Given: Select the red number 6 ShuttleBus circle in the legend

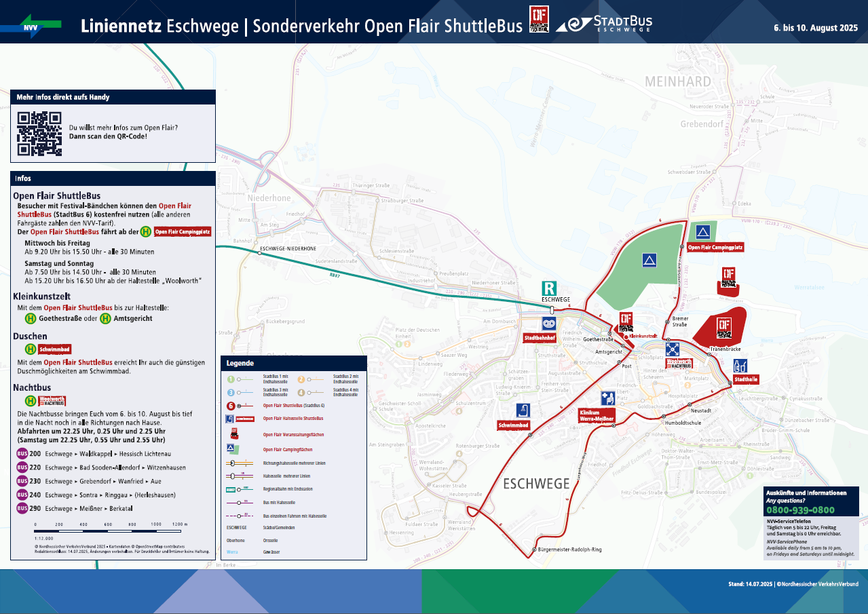Looking at the screenshot, I should [x=230, y=406].
